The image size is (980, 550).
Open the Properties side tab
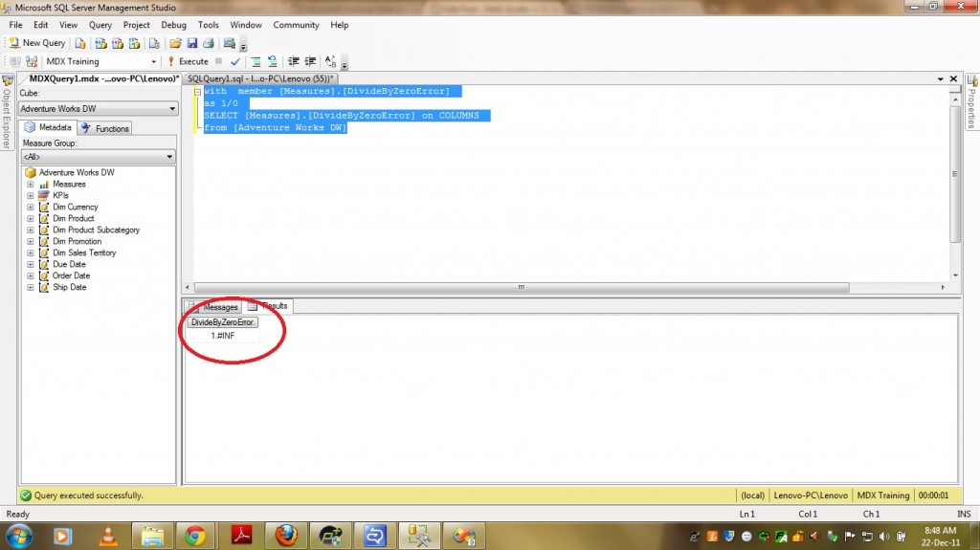point(972,102)
